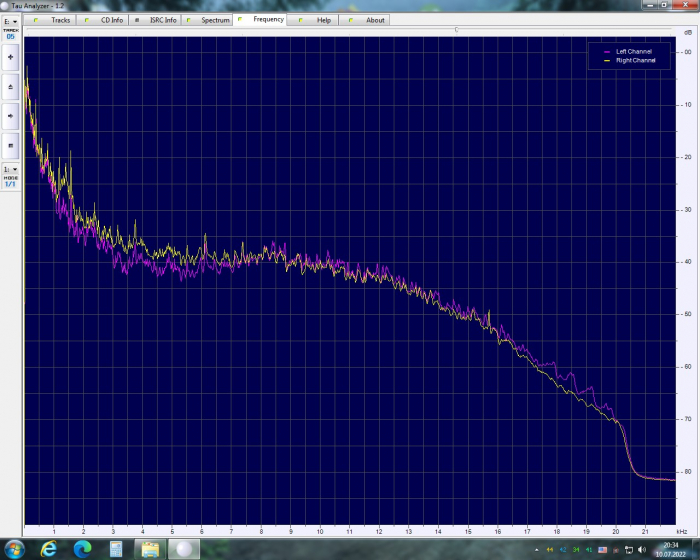The width and height of the screenshot is (700, 560).
Task: Open the CD Info tab
Action: click(105, 20)
